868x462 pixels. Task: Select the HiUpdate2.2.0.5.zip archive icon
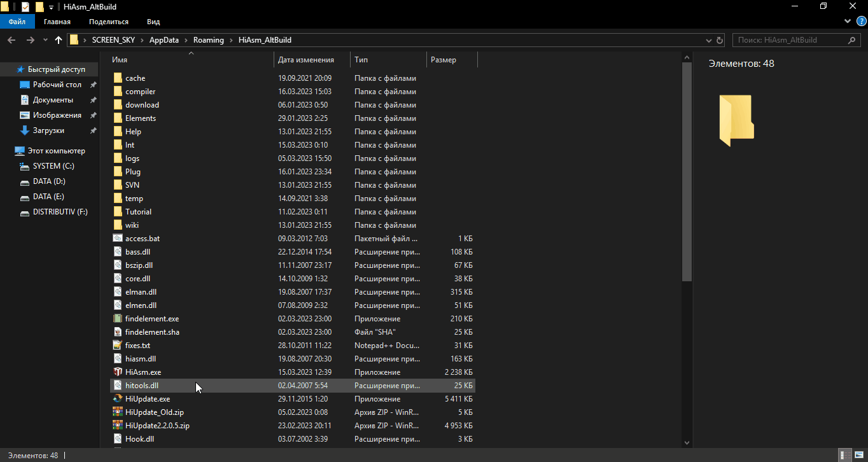pos(117,426)
